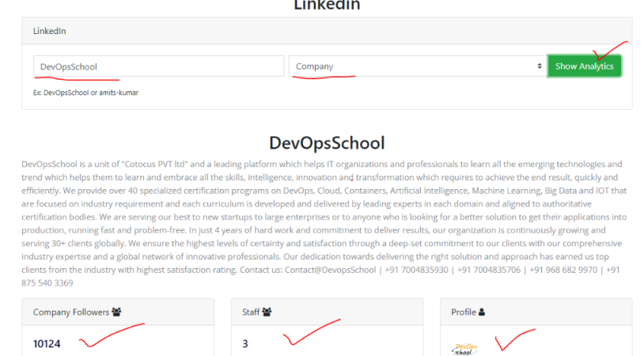Click the dropdown arrows next to Company
The height and width of the screenshot is (356, 644).
tap(540, 66)
